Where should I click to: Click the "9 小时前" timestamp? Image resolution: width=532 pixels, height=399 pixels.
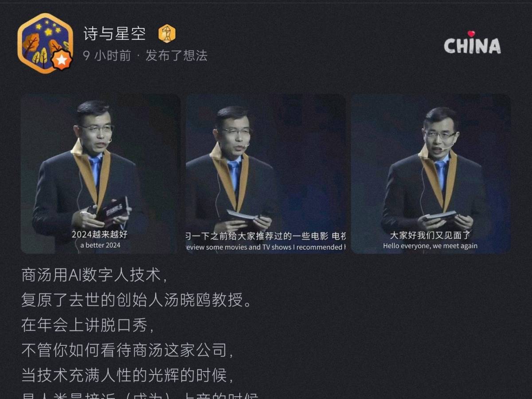[107, 55]
